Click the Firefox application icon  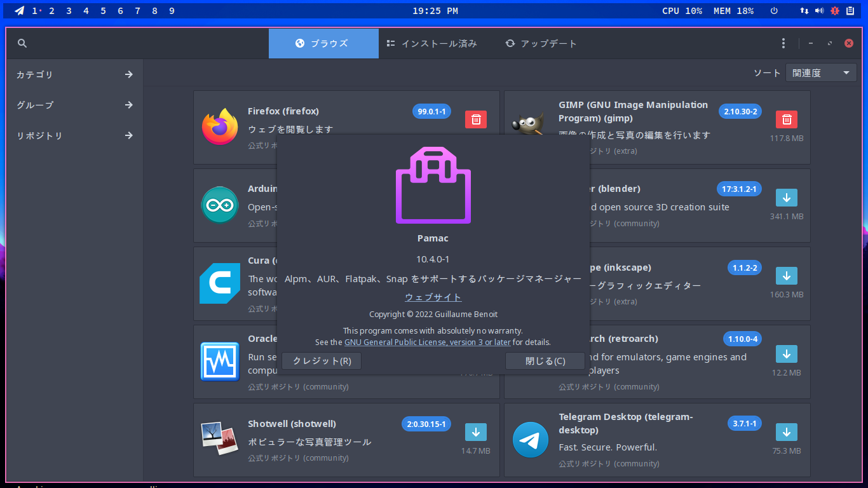click(x=220, y=127)
